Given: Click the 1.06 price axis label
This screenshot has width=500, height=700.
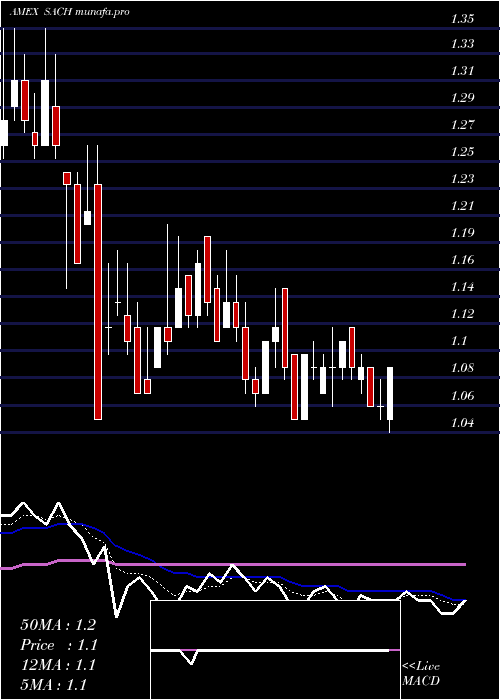Looking at the screenshot, I should click(x=462, y=396).
